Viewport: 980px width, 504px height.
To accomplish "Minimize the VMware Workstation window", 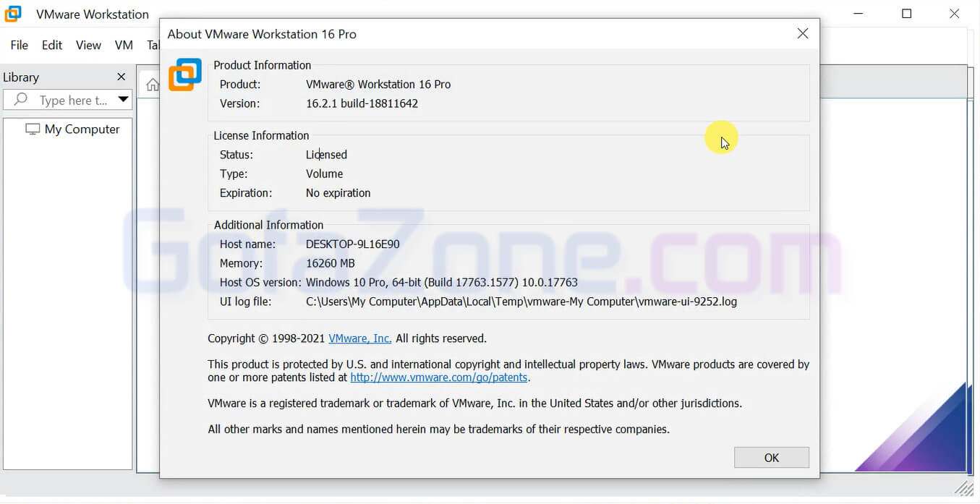I will tap(858, 14).
